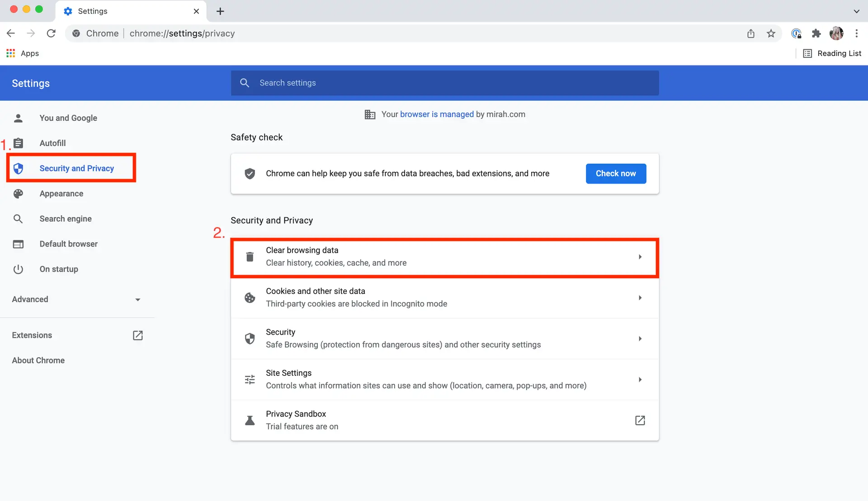Screen dimensions: 868x501
Task: Select the Security and Privacy shield icon
Action: [19, 168]
